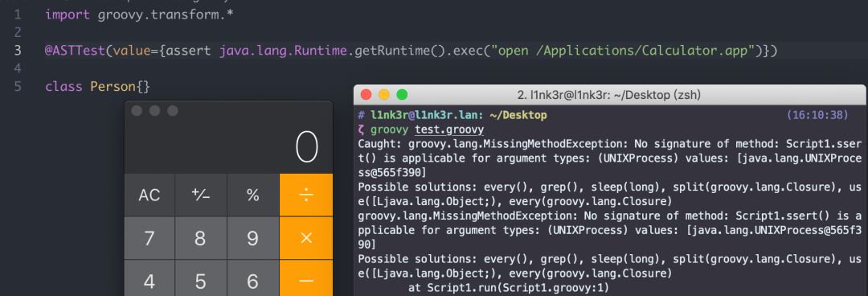868x296 pixels.
Task: Tap the number 8 key
Action: pyautogui.click(x=200, y=238)
